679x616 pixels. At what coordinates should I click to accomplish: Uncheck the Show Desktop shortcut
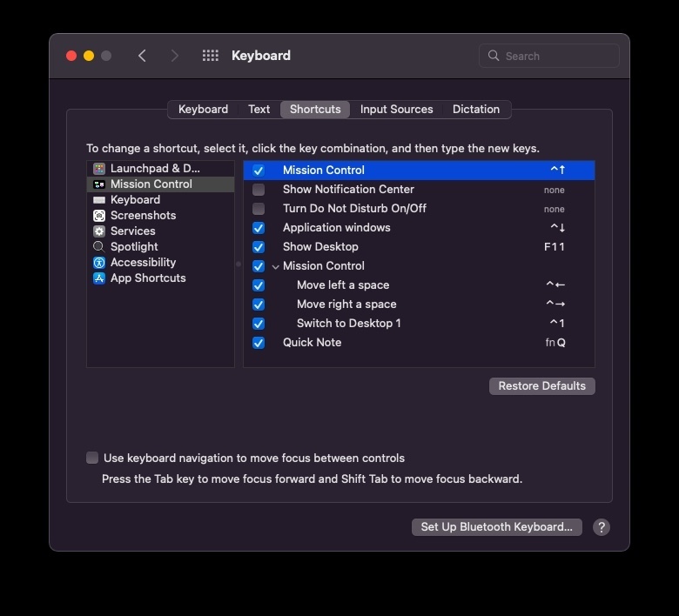tap(259, 247)
